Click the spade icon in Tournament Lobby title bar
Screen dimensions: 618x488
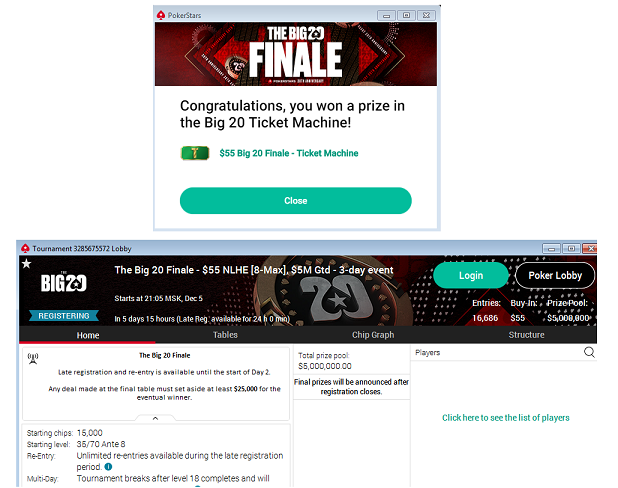25,248
